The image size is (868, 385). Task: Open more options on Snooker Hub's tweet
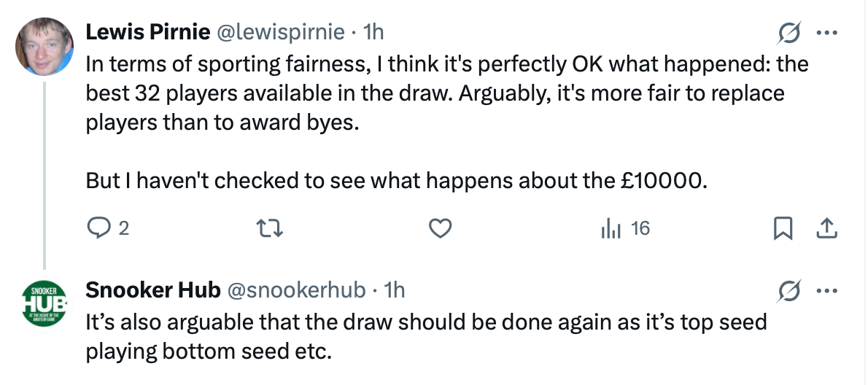pos(826,291)
